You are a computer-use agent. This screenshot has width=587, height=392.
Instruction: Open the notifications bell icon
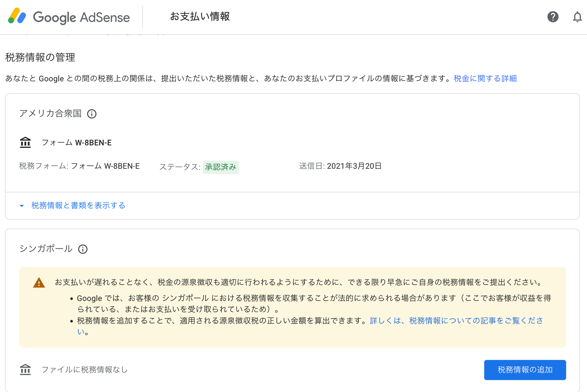pyautogui.click(x=577, y=17)
